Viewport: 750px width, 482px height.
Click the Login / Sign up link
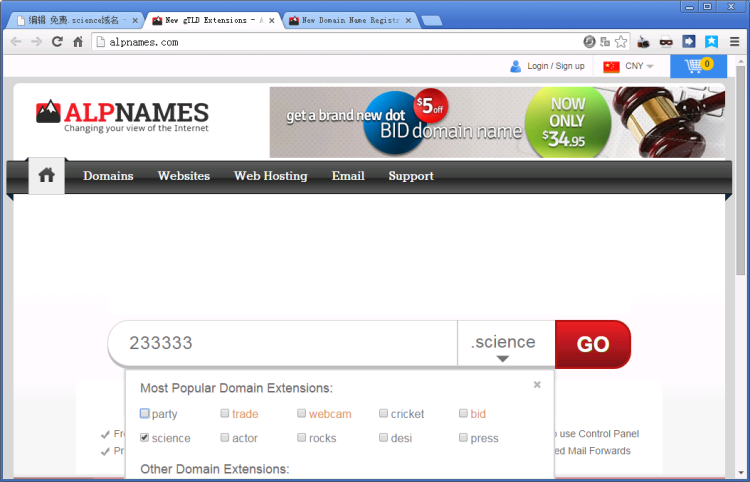coord(556,66)
